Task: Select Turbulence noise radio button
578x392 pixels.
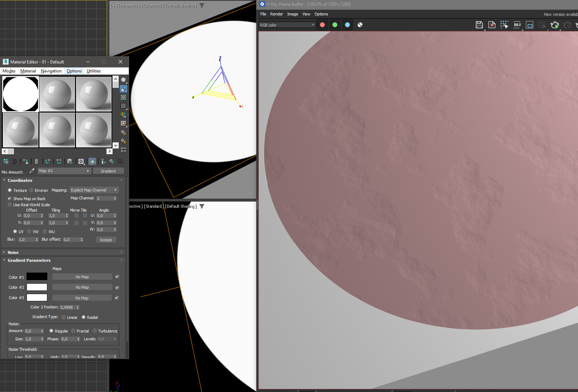Action: pos(95,331)
